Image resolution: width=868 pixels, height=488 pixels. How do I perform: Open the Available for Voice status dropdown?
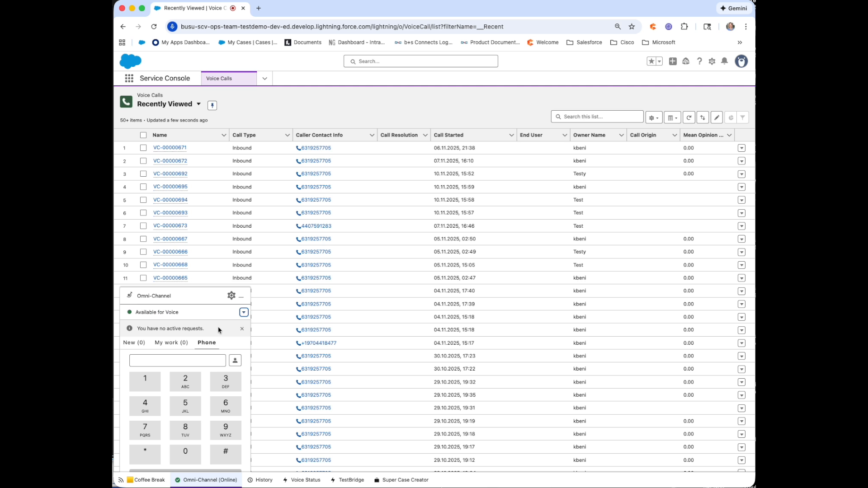pyautogui.click(x=243, y=312)
